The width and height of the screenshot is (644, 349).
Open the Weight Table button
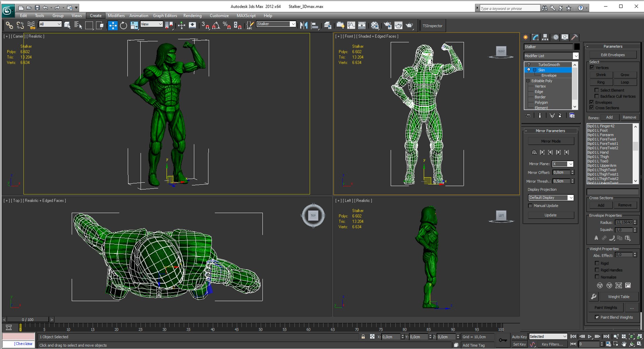pyautogui.click(x=619, y=297)
